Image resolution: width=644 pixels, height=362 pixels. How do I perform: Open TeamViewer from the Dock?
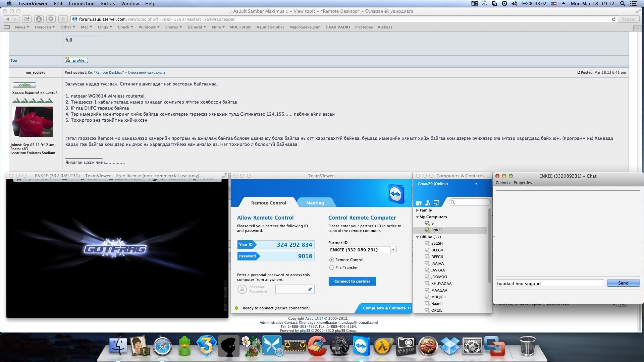[x=361, y=346]
